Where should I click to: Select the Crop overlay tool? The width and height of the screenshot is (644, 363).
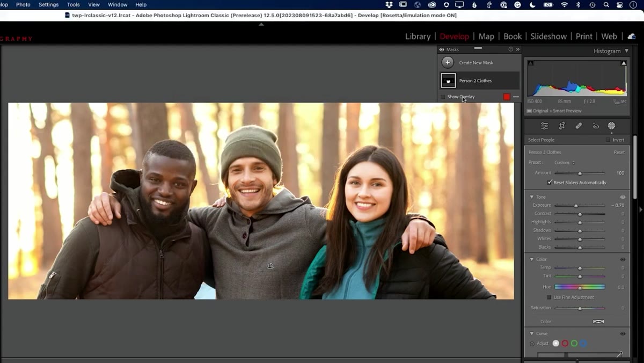(562, 126)
